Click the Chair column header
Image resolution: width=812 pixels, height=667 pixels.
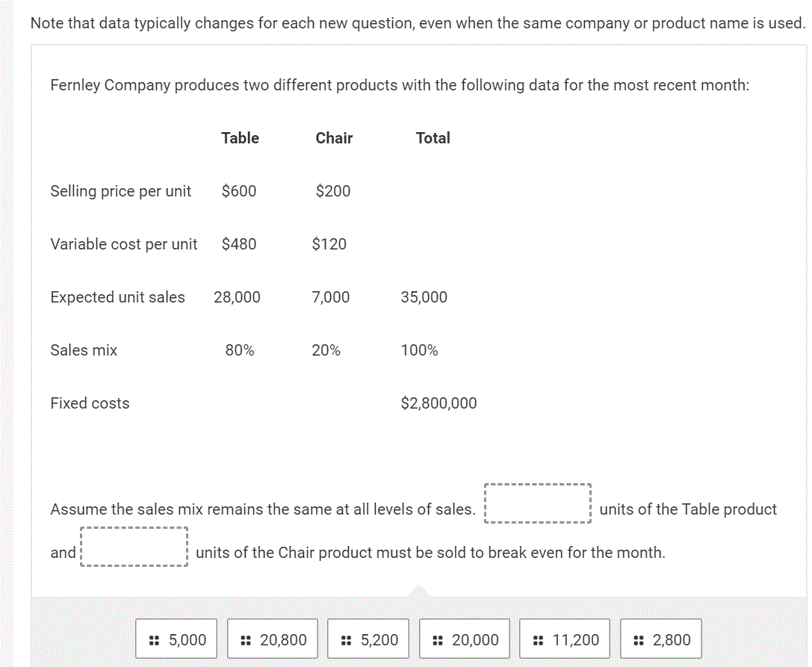(x=334, y=137)
